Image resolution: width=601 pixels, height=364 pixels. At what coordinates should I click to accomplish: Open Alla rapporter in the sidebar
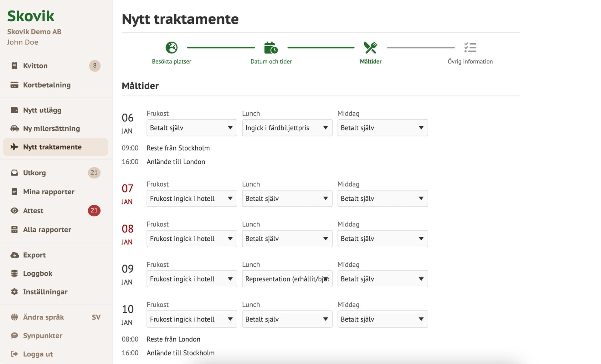[55, 229]
